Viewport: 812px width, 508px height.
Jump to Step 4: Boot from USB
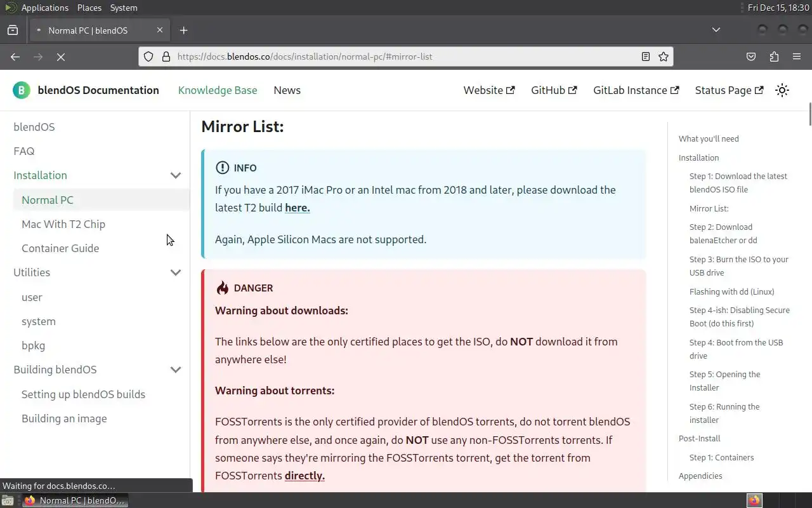click(x=736, y=349)
